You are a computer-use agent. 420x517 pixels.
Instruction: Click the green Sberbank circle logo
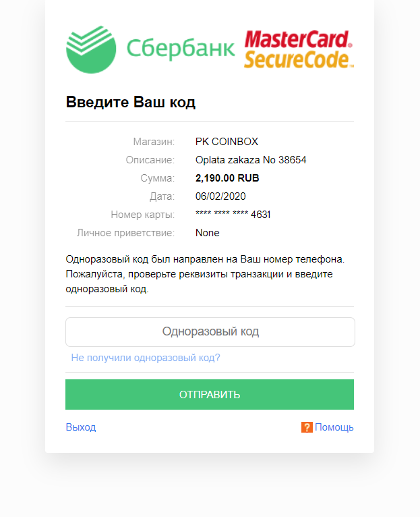[91, 49]
